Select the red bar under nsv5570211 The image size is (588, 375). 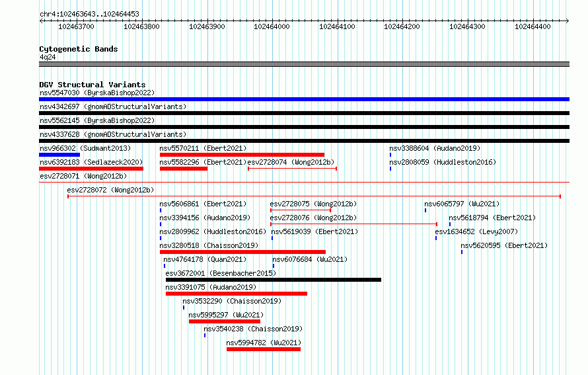tap(242, 155)
